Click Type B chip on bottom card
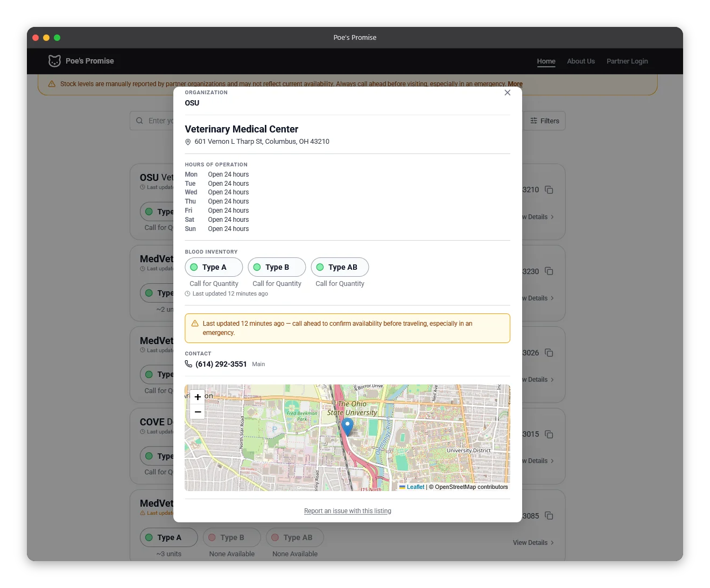Image resolution: width=710 pixels, height=588 pixels. pos(232,537)
